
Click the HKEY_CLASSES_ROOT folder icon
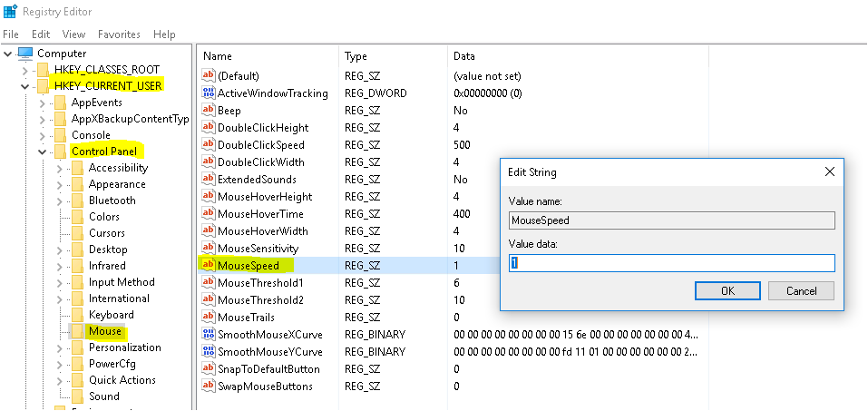pyautogui.click(x=43, y=70)
